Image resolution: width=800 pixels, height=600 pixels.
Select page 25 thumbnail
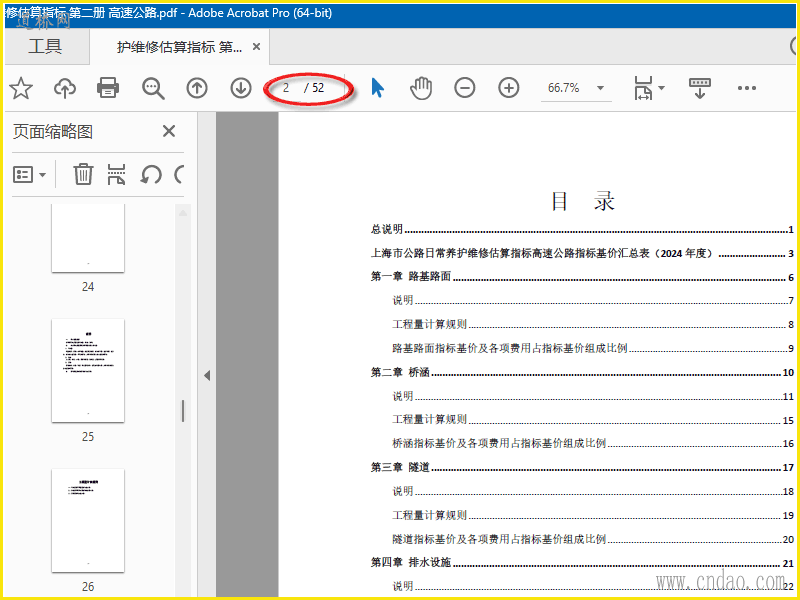(x=88, y=370)
